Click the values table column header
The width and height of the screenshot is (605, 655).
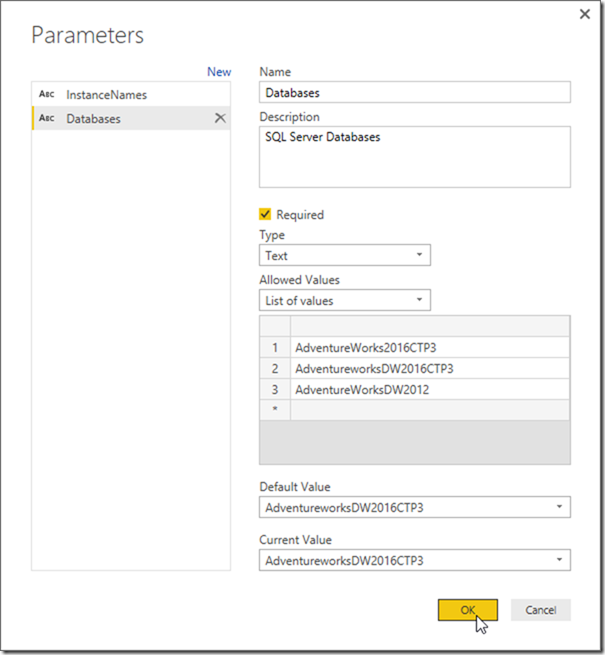coord(430,326)
